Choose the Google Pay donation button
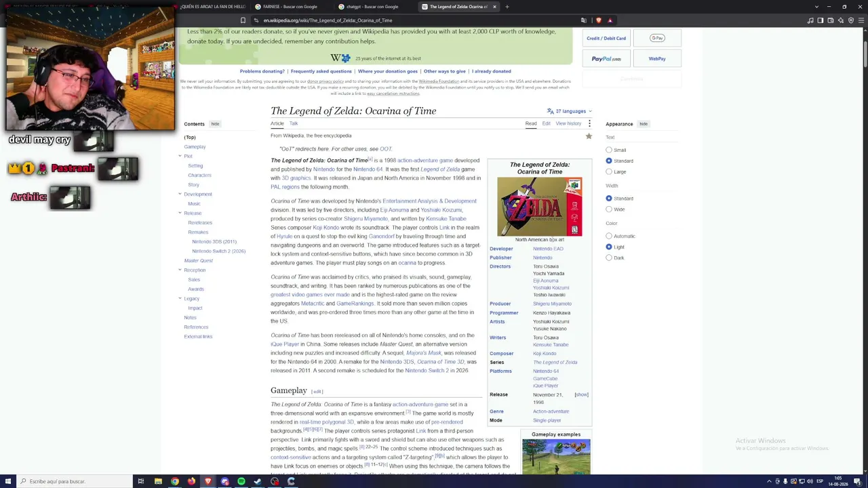Viewport: 868px width, 488px height. pos(656,39)
